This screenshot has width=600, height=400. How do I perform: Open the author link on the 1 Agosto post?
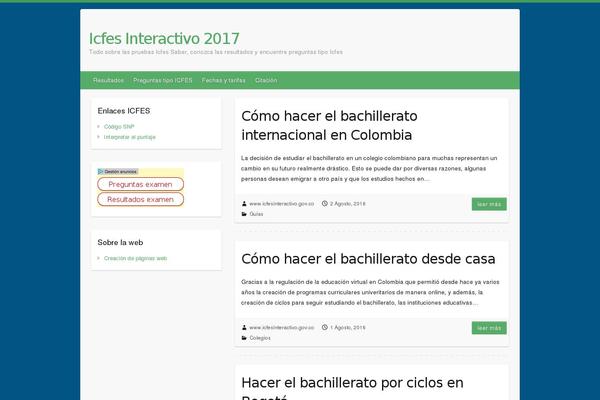pyautogui.click(x=282, y=328)
